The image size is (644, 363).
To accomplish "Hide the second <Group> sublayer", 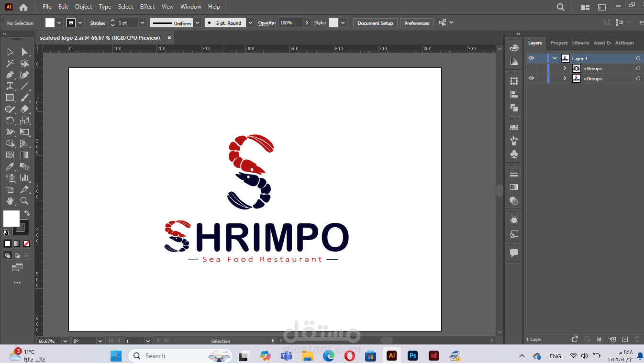I will (531, 78).
